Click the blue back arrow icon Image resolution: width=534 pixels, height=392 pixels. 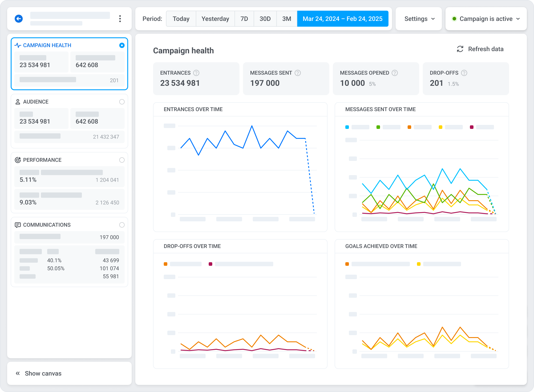[18, 18]
